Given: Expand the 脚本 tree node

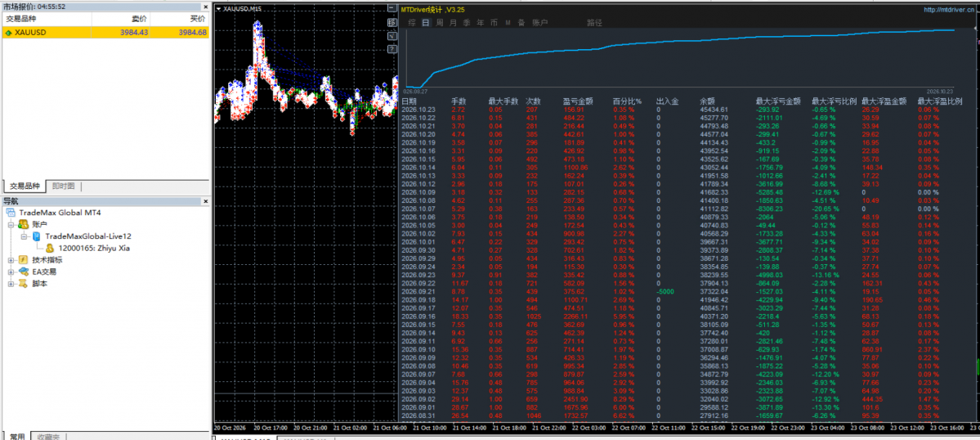Looking at the screenshot, I should coord(10,284).
